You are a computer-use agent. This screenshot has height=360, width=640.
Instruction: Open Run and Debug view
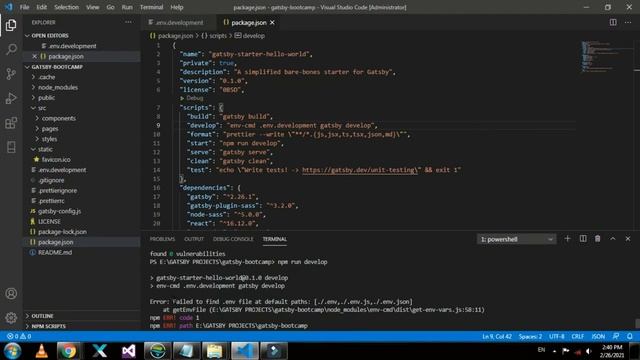[x=11, y=98]
